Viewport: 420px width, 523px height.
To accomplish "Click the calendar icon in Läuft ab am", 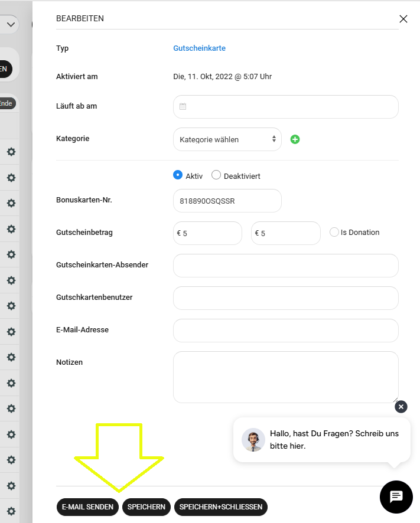I will click(x=183, y=107).
